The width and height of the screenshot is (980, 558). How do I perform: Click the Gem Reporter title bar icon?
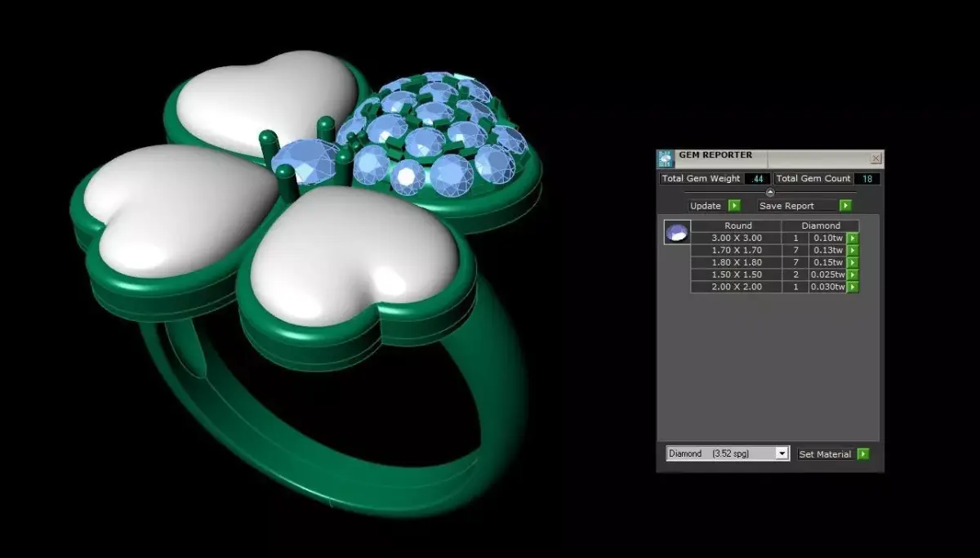coord(666,158)
